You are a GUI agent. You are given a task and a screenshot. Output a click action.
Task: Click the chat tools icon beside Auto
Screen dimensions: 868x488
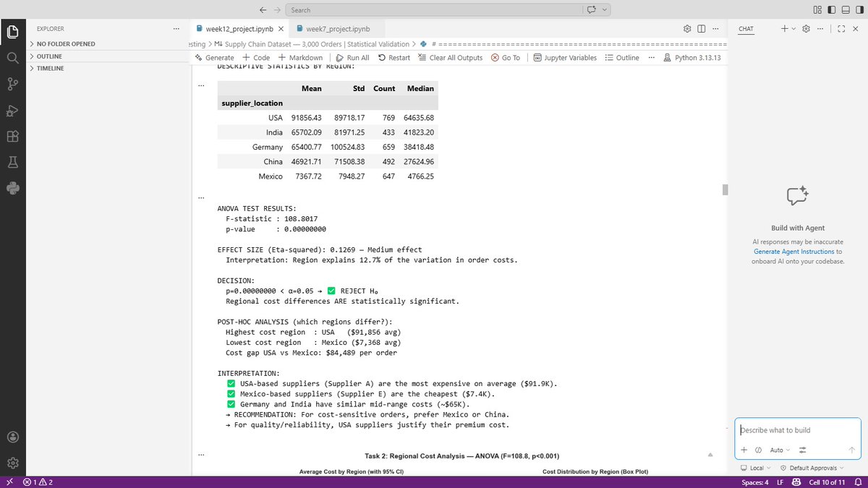[x=758, y=450]
